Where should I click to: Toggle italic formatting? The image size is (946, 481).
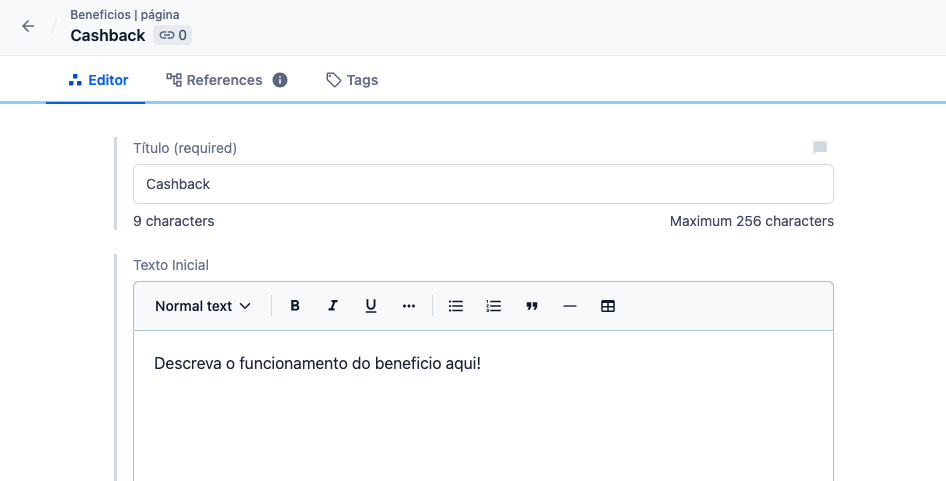[x=333, y=306]
